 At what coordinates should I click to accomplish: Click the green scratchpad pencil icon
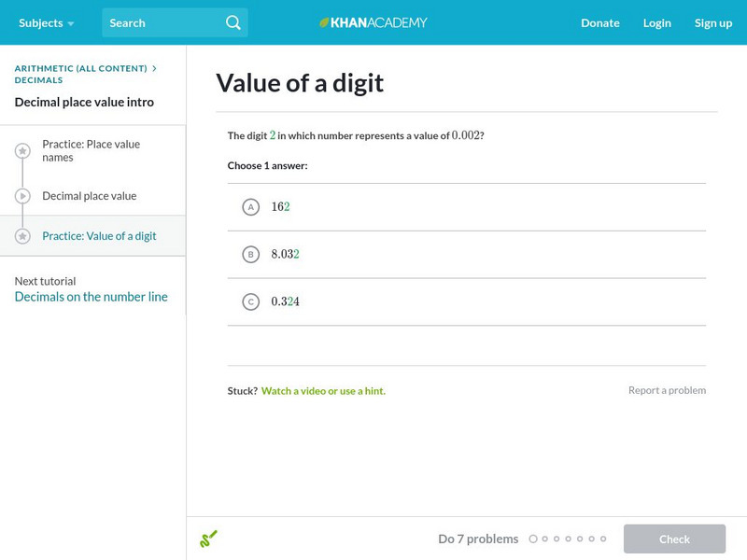click(208, 539)
